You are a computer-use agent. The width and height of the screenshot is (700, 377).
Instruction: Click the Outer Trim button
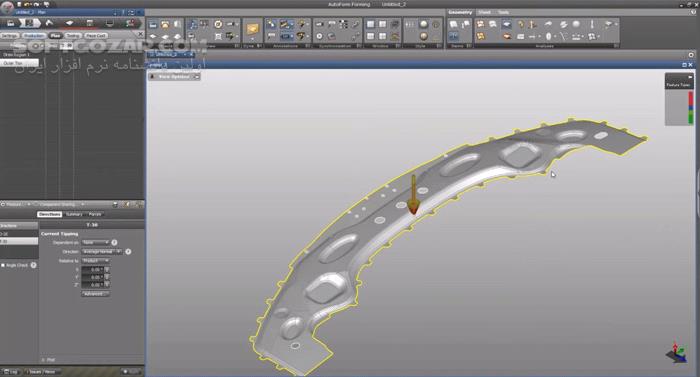[19, 63]
